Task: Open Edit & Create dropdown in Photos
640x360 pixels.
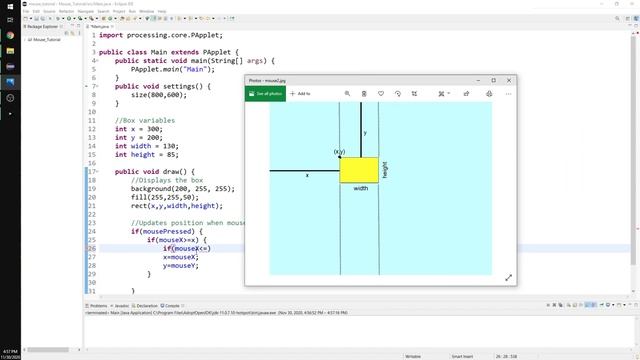Action: pyautogui.click(x=444, y=94)
